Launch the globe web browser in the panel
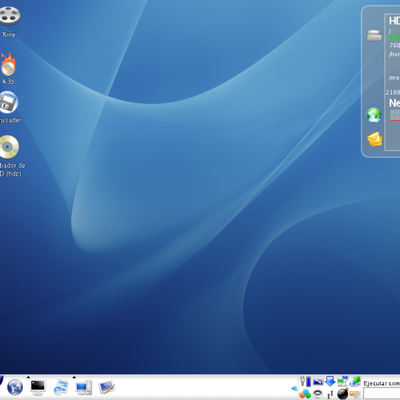400x400 pixels. pos(15,387)
